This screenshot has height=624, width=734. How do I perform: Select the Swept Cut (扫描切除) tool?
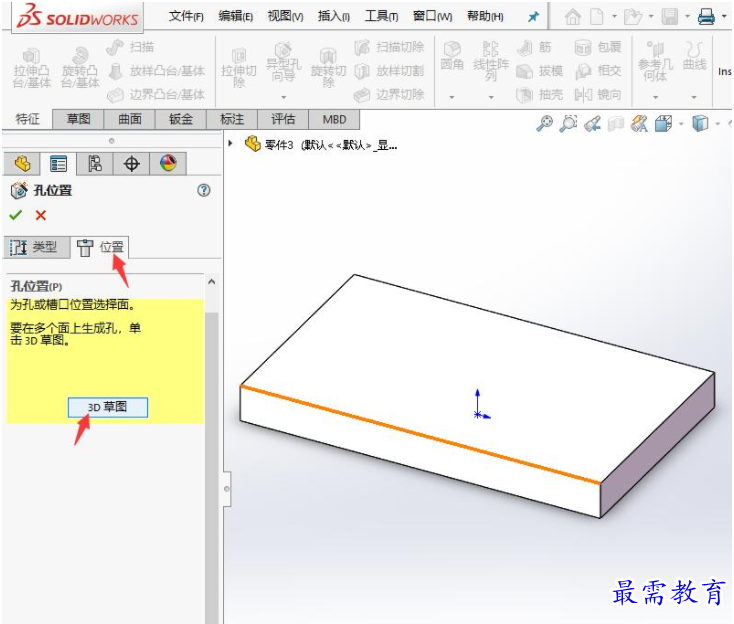tap(389, 47)
